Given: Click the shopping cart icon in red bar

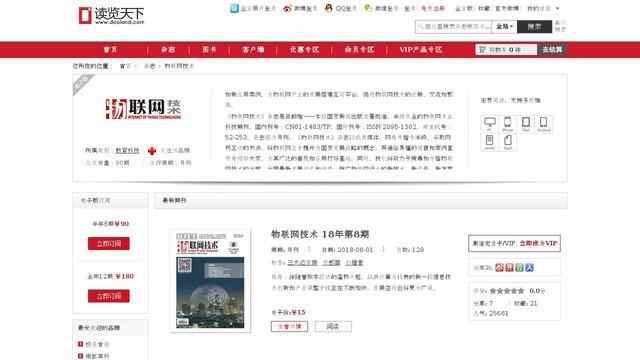Looking at the screenshot, I should click(482, 49).
